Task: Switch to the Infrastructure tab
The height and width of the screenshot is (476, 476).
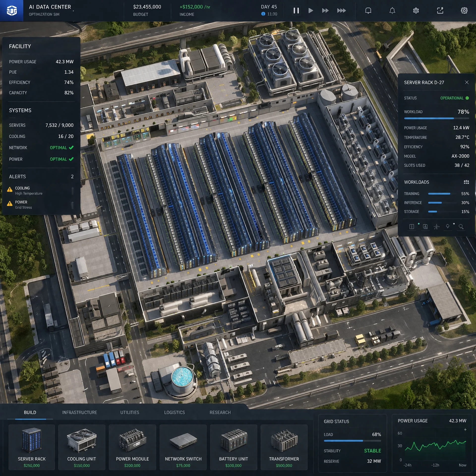Action: (79, 412)
